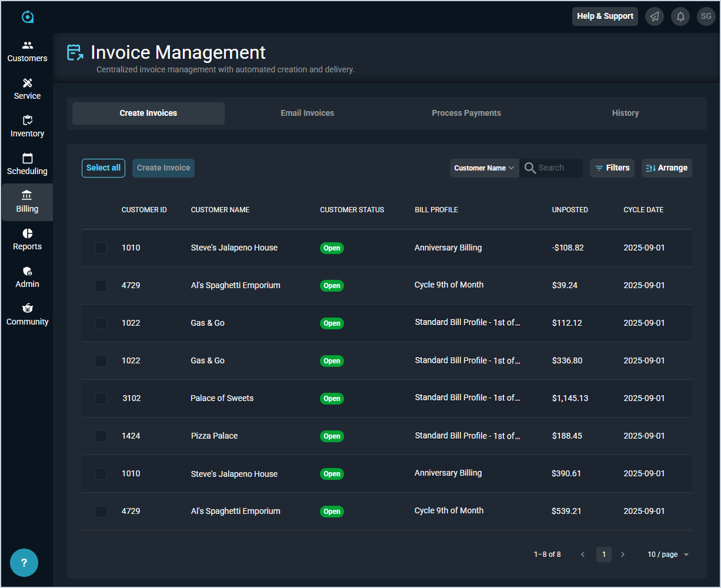Check the Palace of Sweets row checkbox

pos(101,399)
